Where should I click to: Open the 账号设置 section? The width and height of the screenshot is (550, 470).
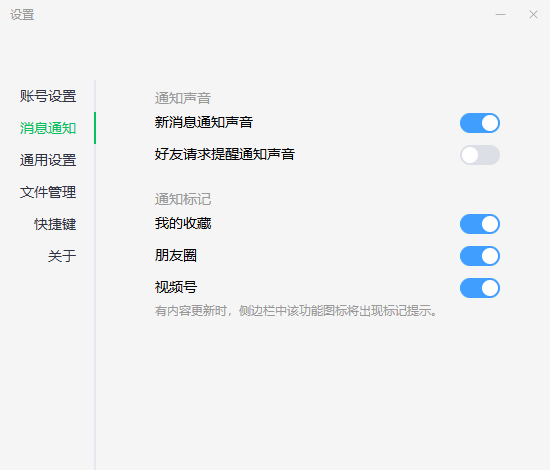(48, 96)
